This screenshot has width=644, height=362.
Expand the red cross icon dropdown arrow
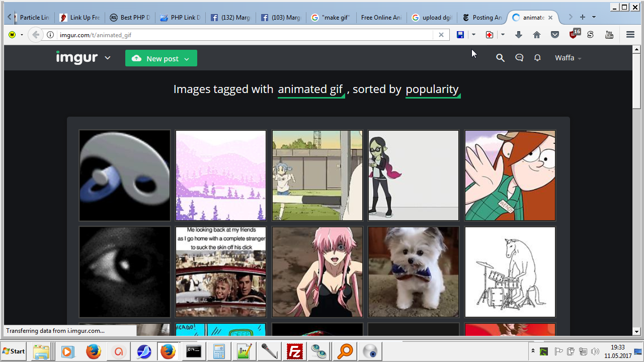(503, 35)
